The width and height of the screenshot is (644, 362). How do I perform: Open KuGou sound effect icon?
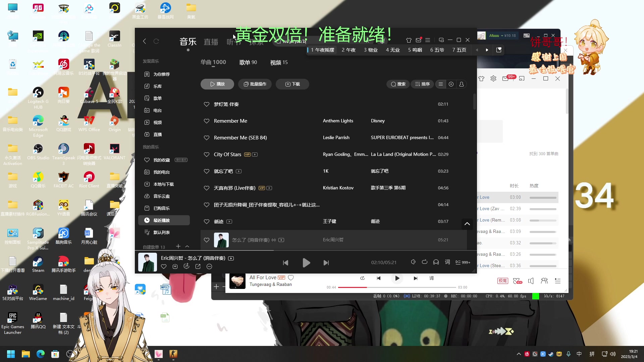coord(413,262)
